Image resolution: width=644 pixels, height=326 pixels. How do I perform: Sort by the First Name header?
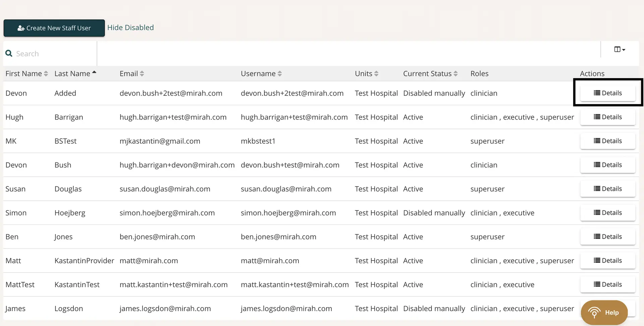tap(46, 74)
